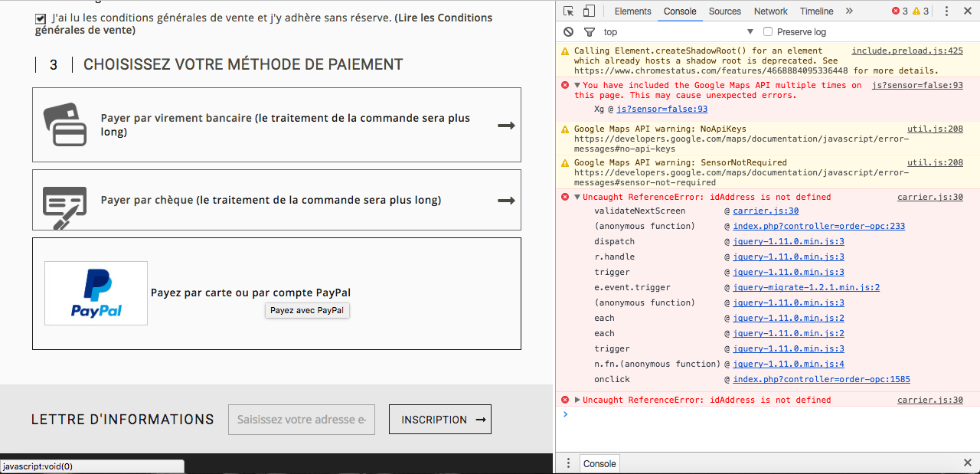Click the cheque and pen icon

[x=65, y=208]
